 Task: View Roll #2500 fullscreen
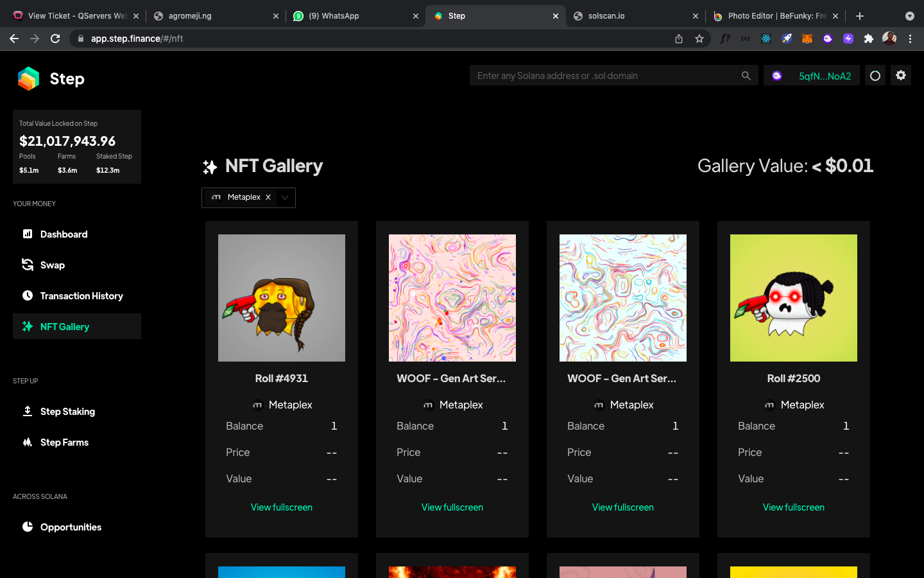(794, 507)
